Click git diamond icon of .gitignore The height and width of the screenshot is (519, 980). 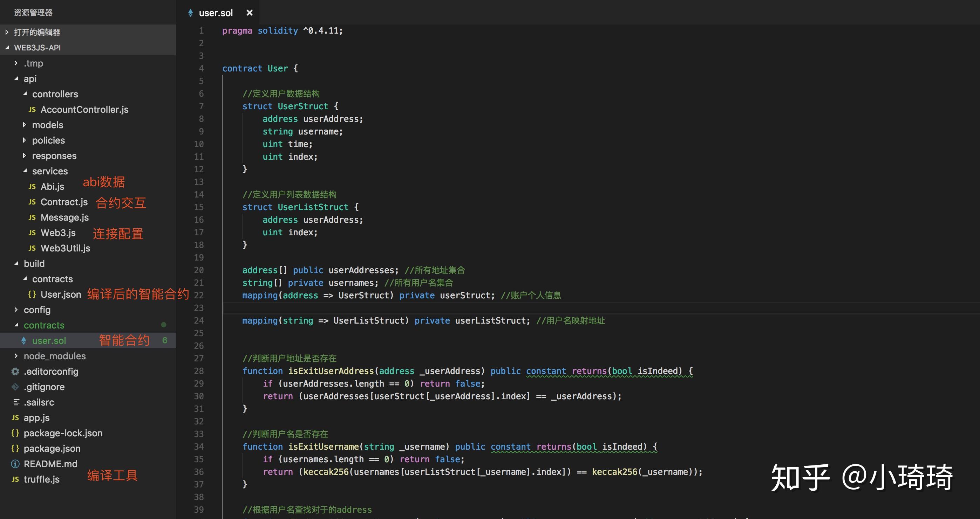[15, 387]
